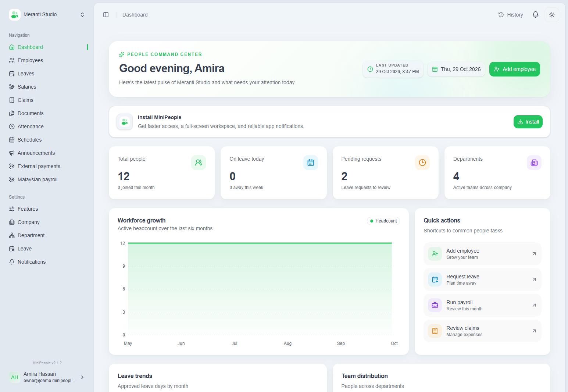Open the History link in header
Screen dimensions: 568x392
click(511, 15)
